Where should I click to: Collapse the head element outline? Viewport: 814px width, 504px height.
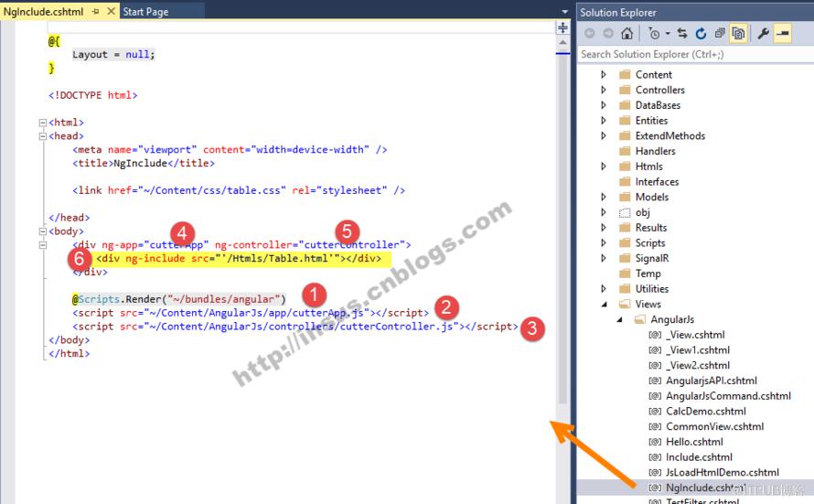[x=43, y=136]
